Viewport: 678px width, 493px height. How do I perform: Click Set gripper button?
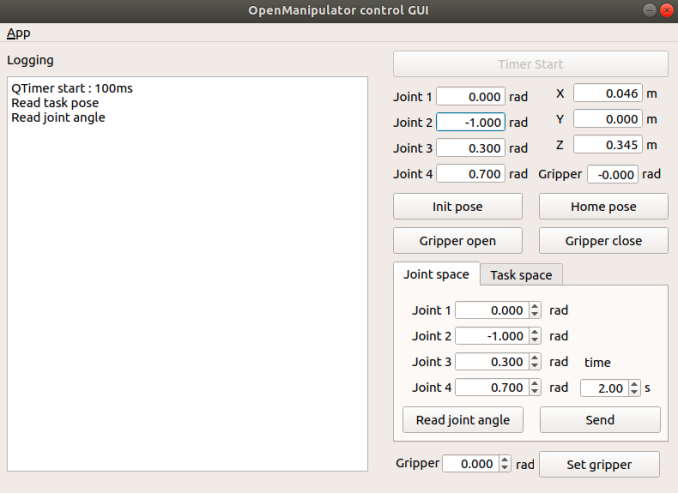coord(599,464)
